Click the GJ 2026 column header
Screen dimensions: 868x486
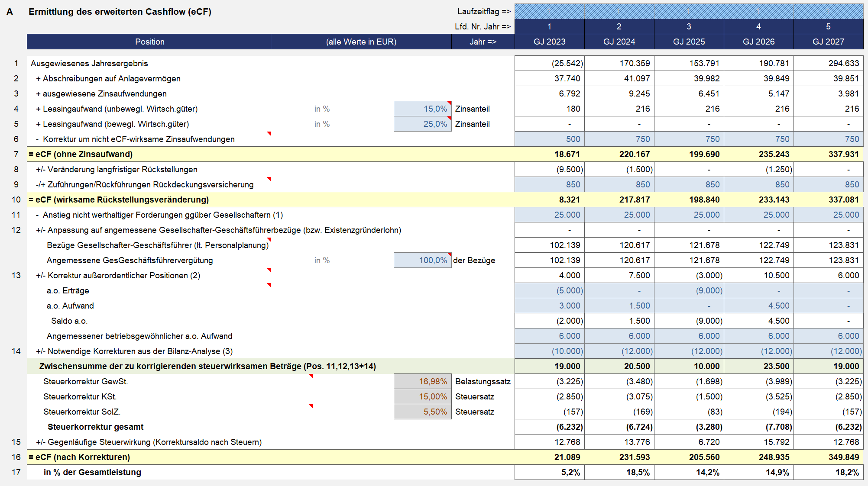[x=758, y=42]
